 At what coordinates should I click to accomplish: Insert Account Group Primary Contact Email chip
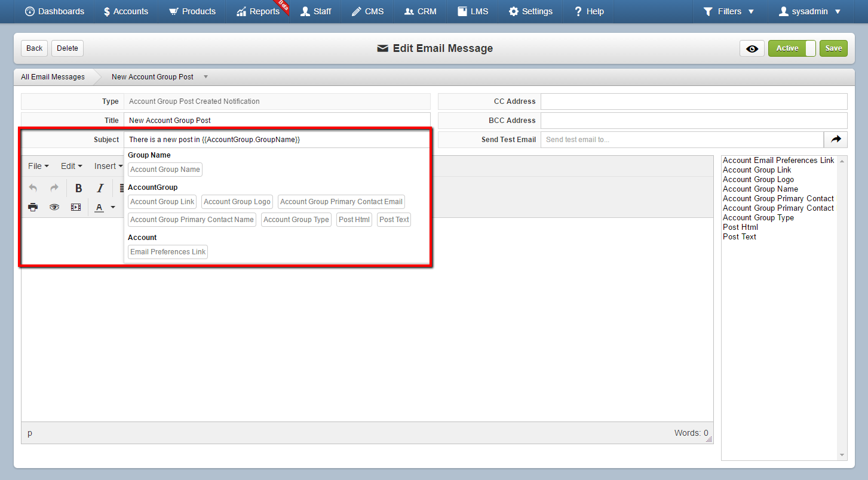pyautogui.click(x=341, y=202)
